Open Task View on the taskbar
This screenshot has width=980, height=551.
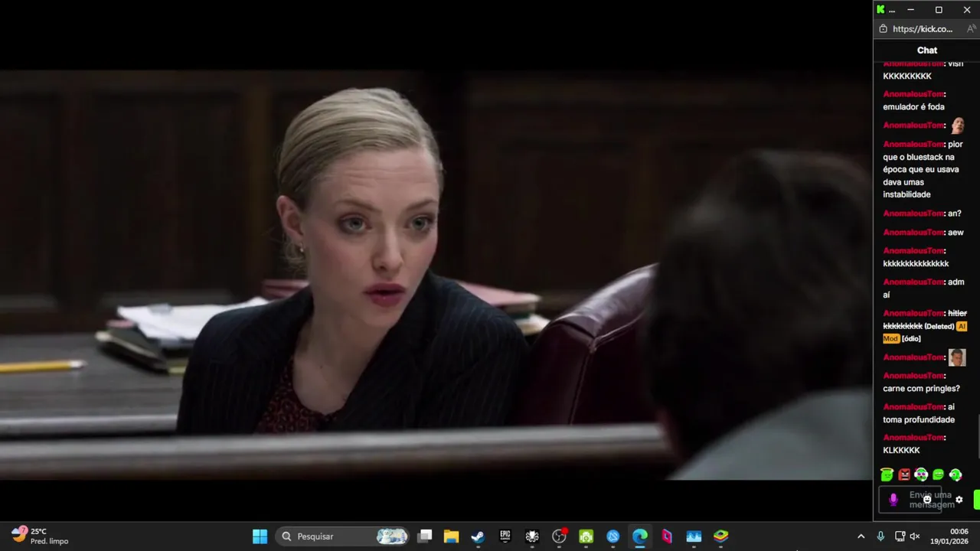coord(425,536)
